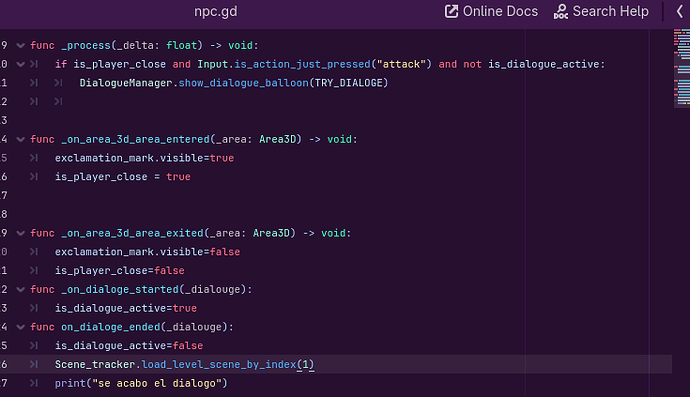The image size is (690, 397).
Task: Open Online Docs link
Action: 491,11
